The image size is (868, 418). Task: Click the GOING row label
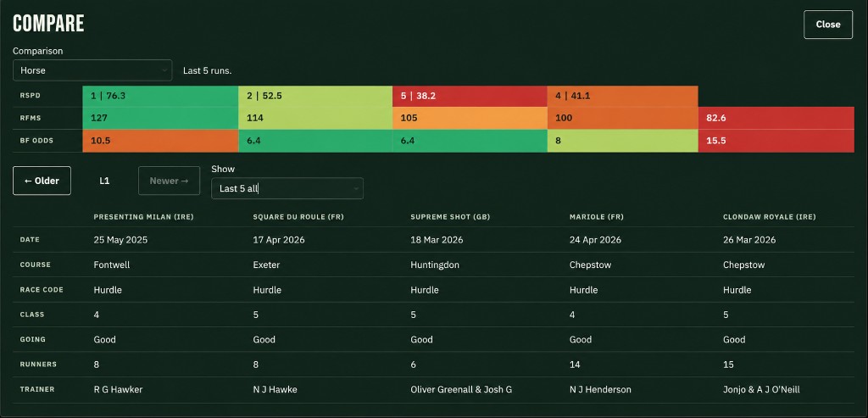[33, 339]
